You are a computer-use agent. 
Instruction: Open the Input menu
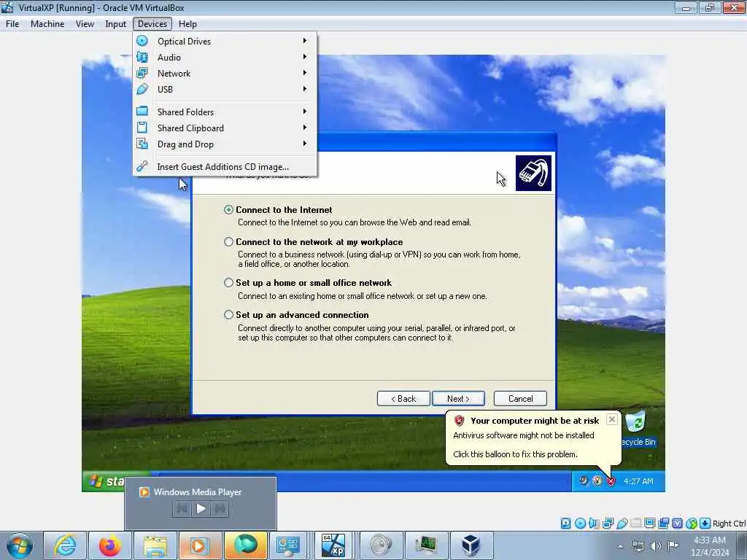coord(116,24)
